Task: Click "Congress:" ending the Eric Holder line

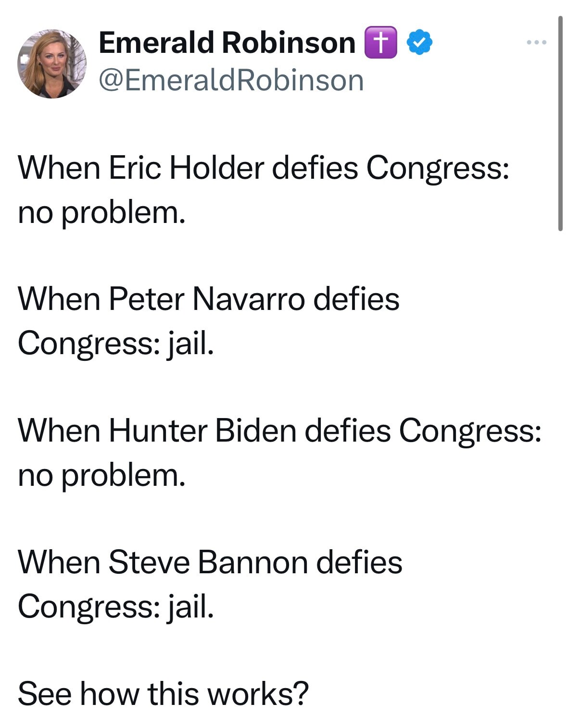Action: coord(437,168)
